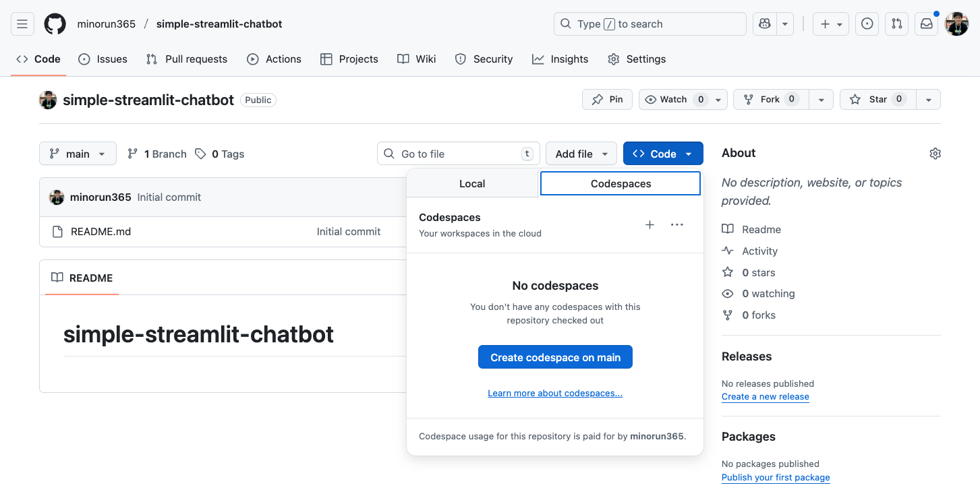Expand the Watch notifications dropdown arrow
Viewport: 980px width, 498px height.
click(719, 100)
